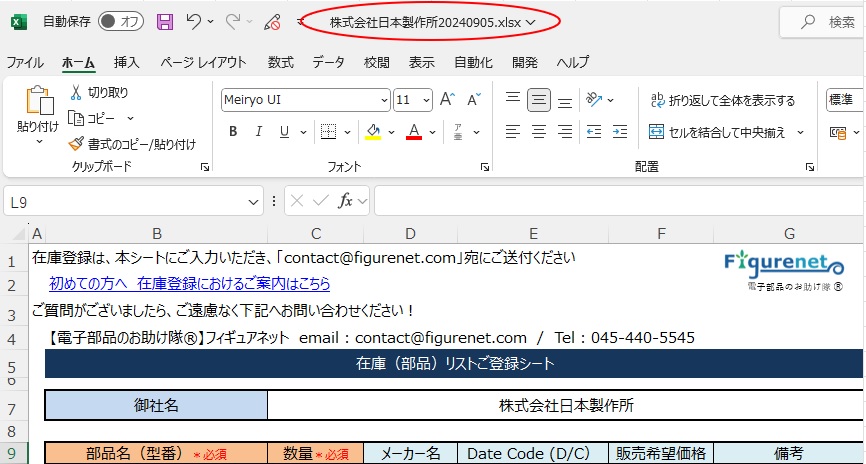Image resolution: width=866 pixels, height=464 pixels.
Task: Click the Format Painter brush icon
Action: pos(77,144)
